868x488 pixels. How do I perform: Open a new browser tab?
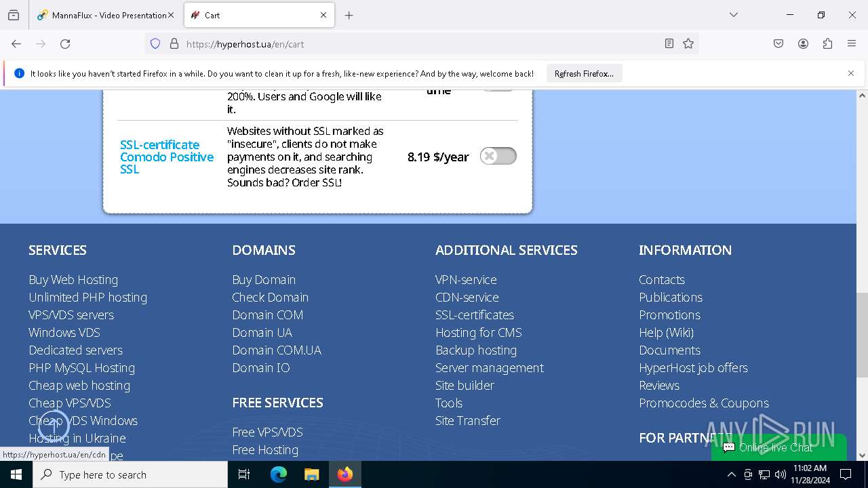point(349,15)
